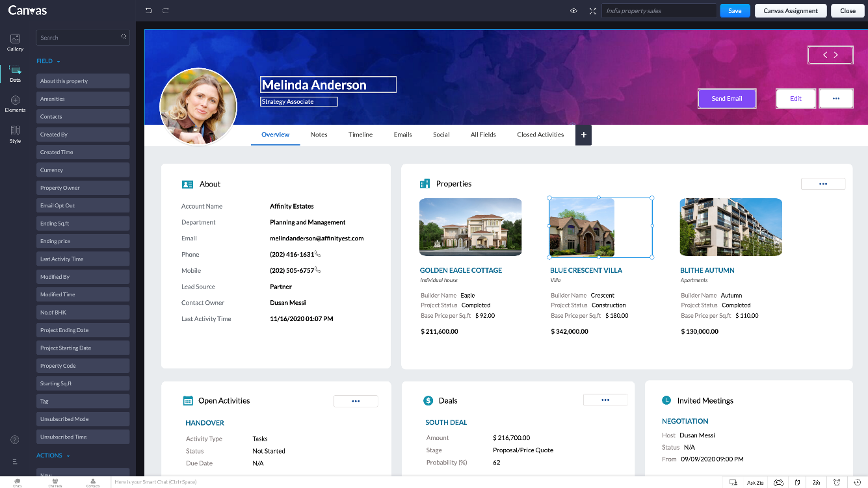Click the blue Save button

tap(735, 11)
